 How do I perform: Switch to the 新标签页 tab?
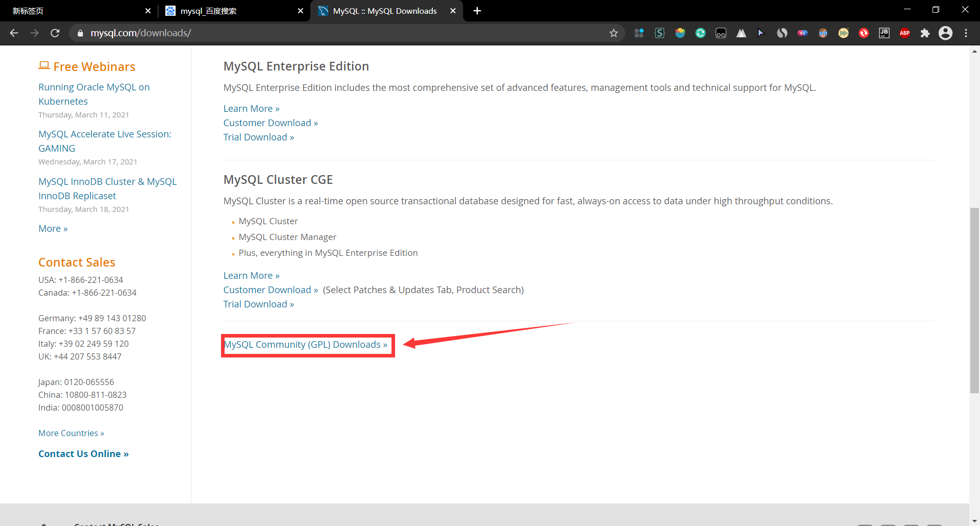point(78,11)
